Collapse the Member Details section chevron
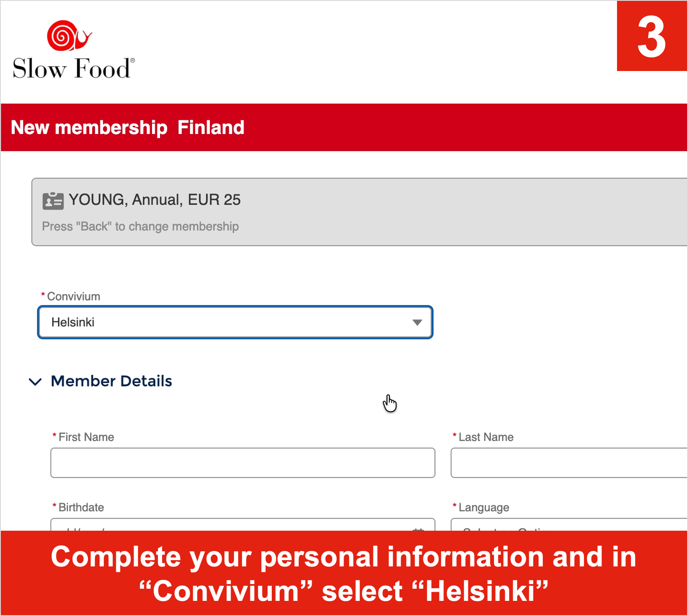This screenshot has width=688, height=616. tap(35, 382)
